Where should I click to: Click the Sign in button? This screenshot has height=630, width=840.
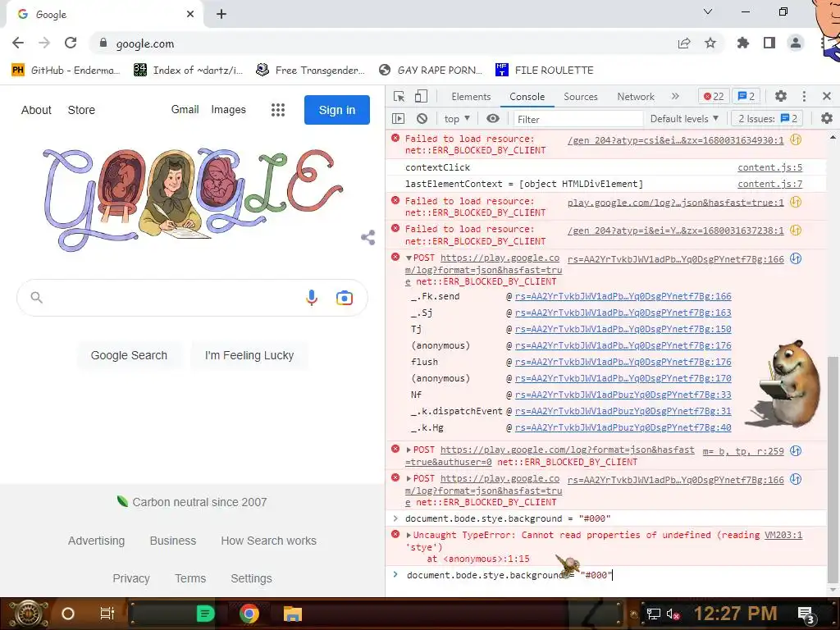tap(337, 110)
